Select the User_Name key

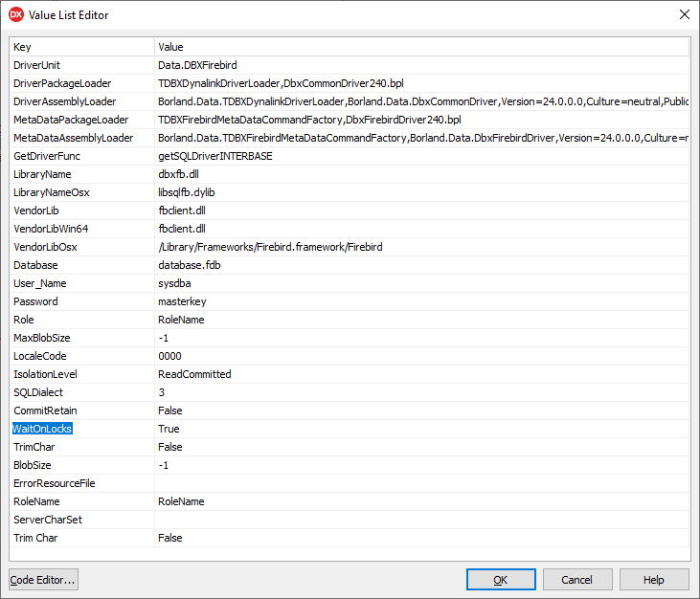point(82,283)
